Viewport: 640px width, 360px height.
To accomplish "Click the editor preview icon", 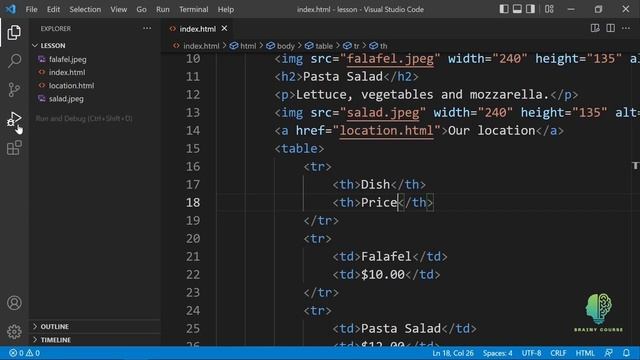I will [595, 28].
